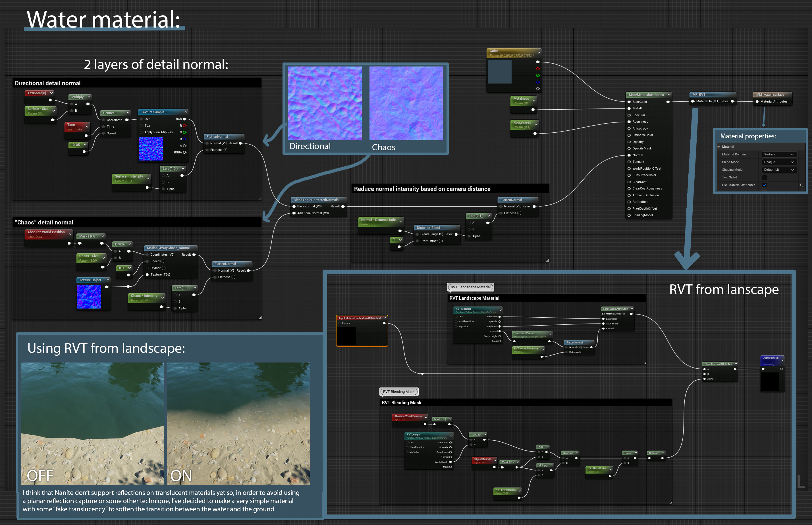Viewport: 812px width, 525px height.
Task: Click MakeMaterialAttributes BaseColor input pin
Action: pyautogui.click(x=629, y=102)
